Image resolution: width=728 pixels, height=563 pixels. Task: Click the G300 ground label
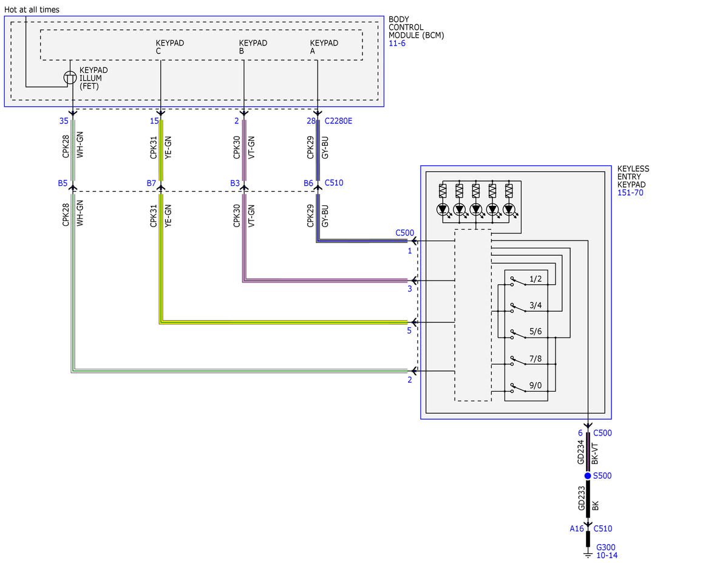coord(605,547)
